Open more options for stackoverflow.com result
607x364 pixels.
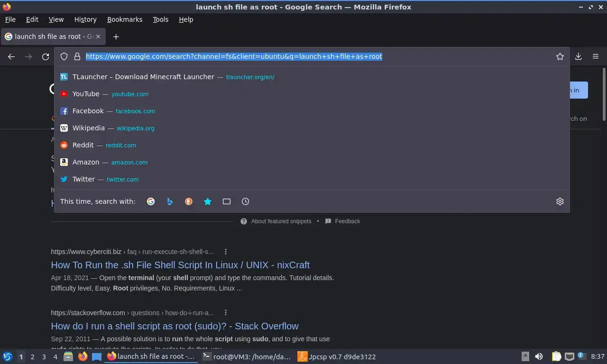coord(226,313)
